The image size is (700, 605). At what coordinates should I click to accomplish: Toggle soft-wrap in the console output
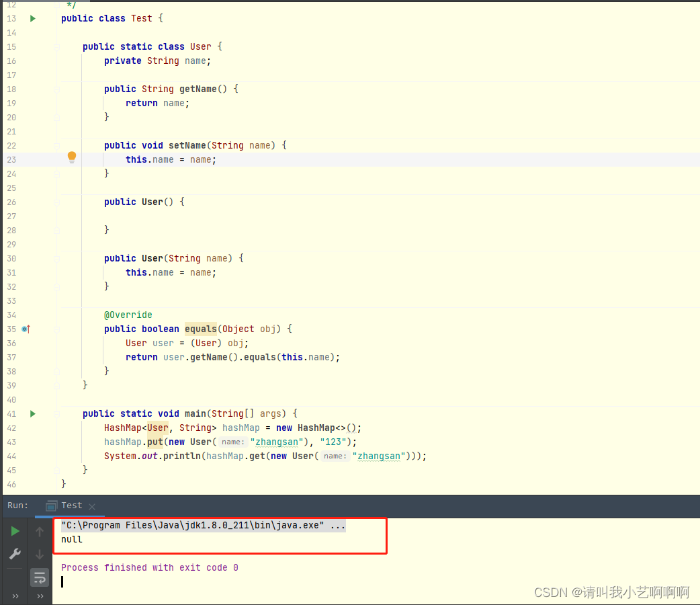[39, 577]
